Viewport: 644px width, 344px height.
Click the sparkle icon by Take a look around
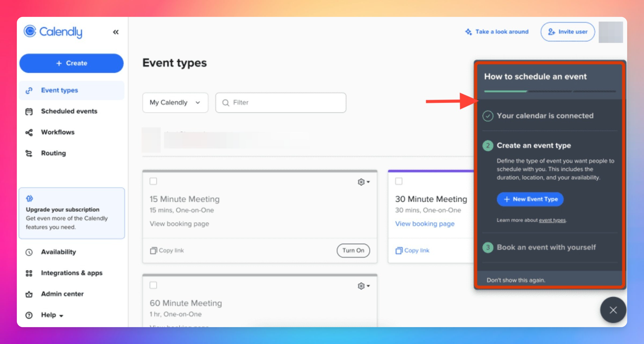click(x=468, y=32)
